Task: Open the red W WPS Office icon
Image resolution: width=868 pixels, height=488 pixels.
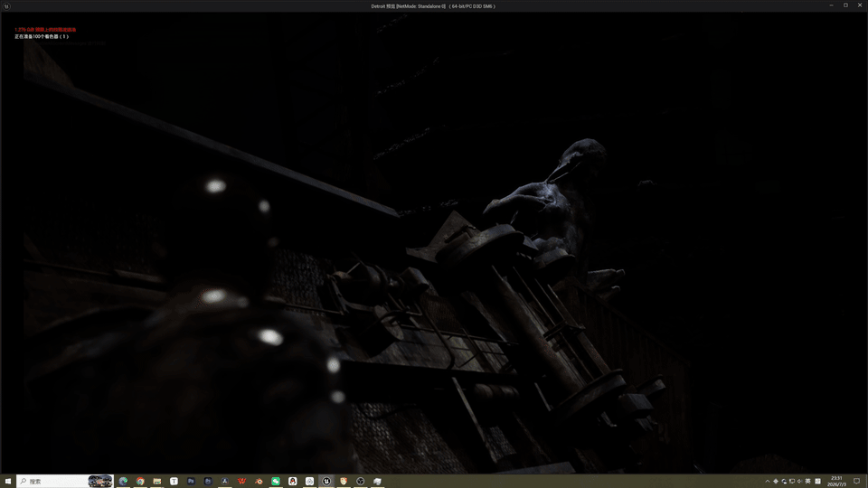Action: pos(242,482)
